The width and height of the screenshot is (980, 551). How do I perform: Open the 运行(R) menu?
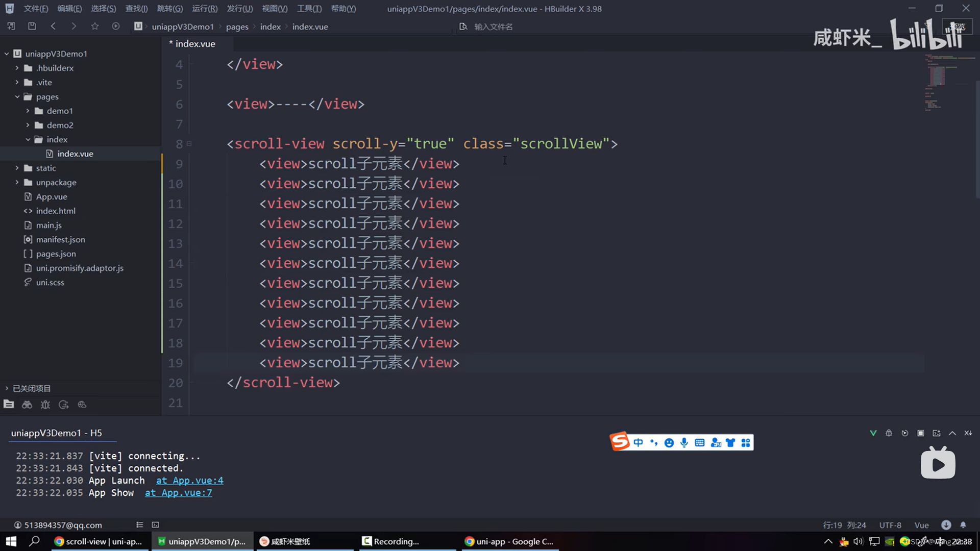pyautogui.click(x=205, y=9)
